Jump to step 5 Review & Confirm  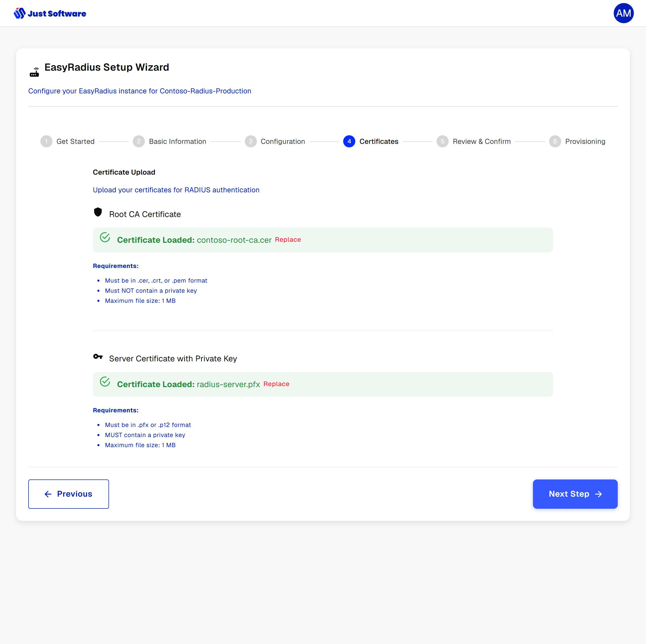pos(473,141)
